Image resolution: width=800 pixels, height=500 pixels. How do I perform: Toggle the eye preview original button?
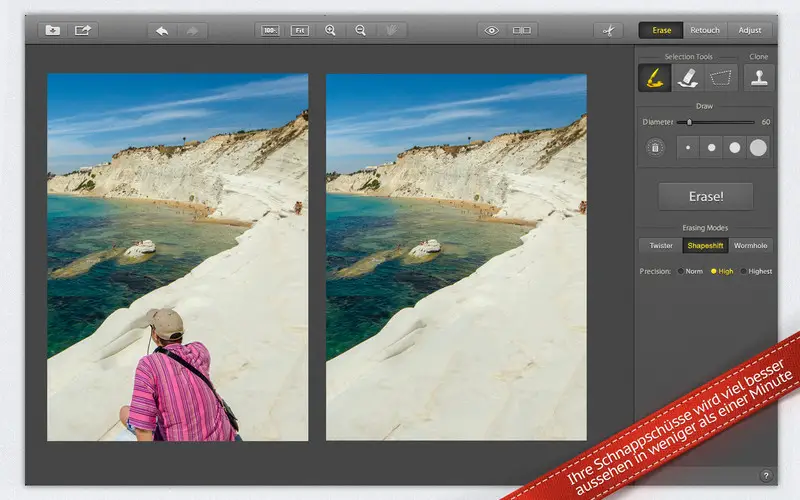click(491, 31)
